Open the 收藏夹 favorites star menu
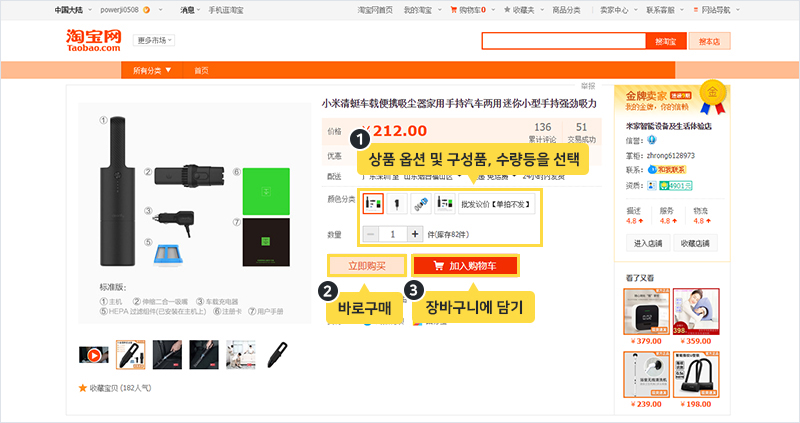This screenshot has width=800, height=423. coord(523,10)
